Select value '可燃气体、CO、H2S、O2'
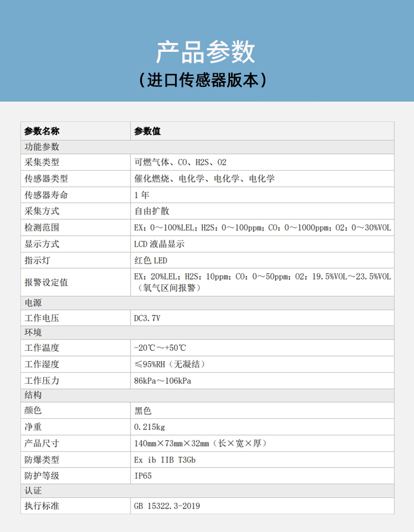 [180, 162]
